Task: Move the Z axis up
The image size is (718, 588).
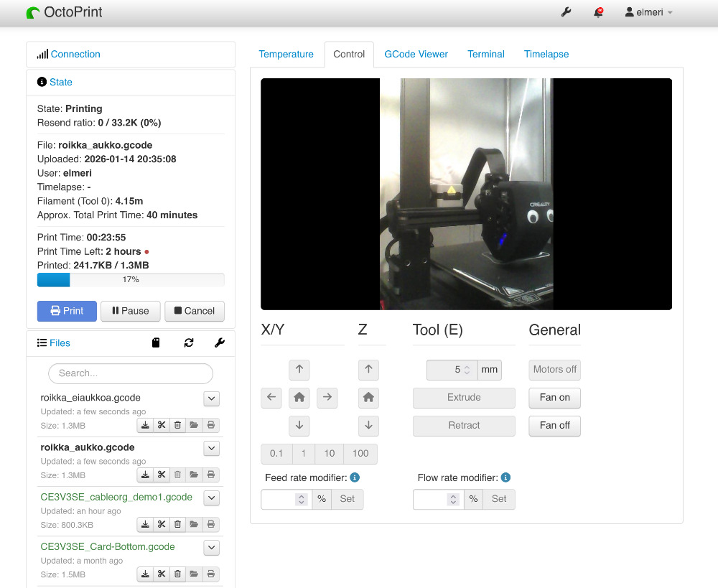Action: [368, 370]
